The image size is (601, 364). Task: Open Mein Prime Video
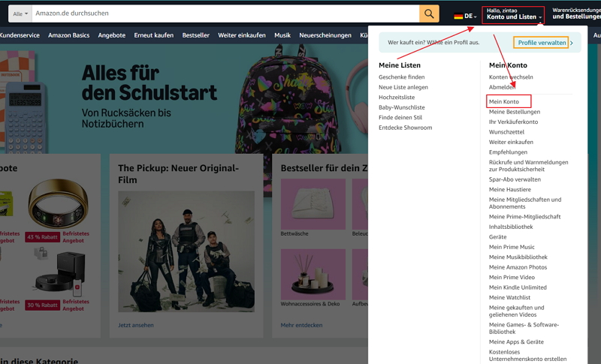(x=512, y=277)
